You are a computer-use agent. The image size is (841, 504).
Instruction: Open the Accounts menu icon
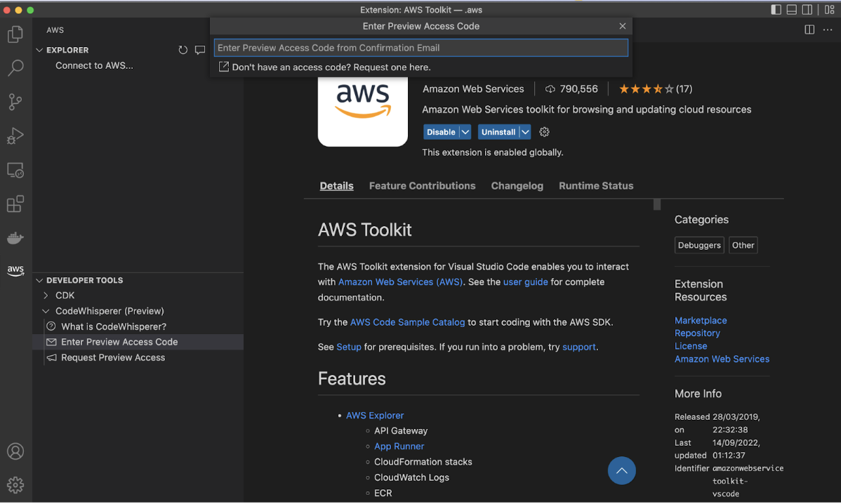tap(15, 451)
